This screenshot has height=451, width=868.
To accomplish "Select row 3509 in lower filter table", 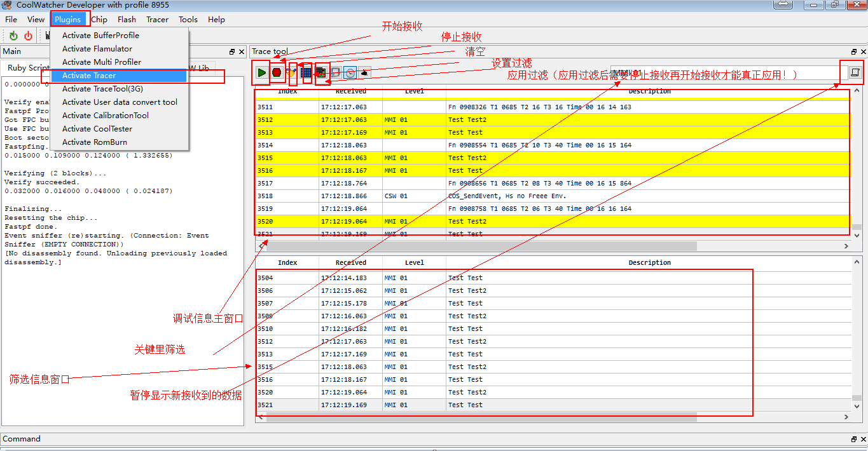I will 553,316.
